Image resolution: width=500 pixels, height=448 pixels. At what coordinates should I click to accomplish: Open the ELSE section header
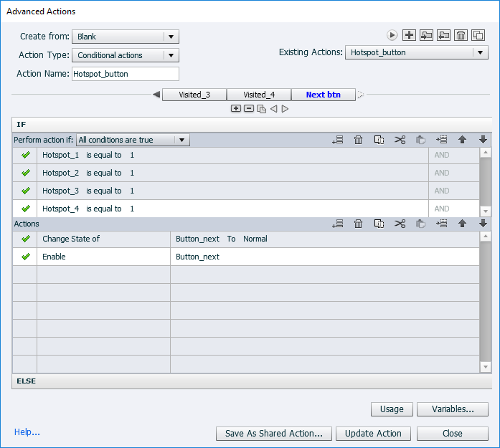tap(252, 381)
